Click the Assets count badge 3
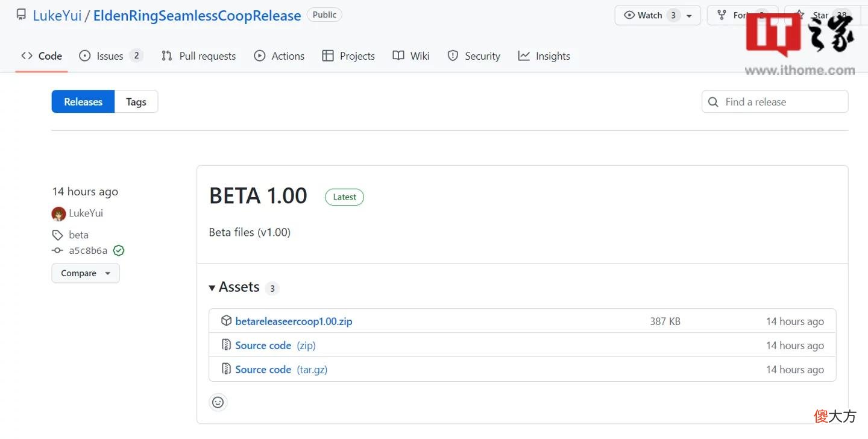This screenshot has height=439, width=868. (x=272, y=289)
